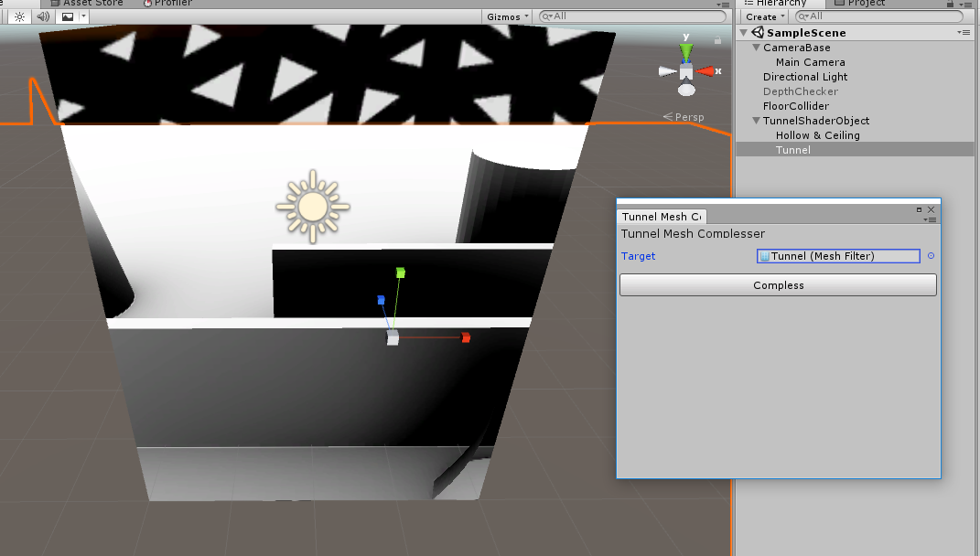Image resolution: width=980 pixels, height=556 pixels.
Task: Open SampleScene options menu icon
Action: click(x=964, y=33)
